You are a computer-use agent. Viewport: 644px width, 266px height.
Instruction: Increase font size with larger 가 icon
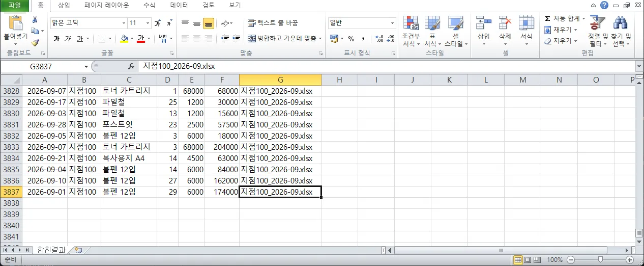tap(158, 23)
